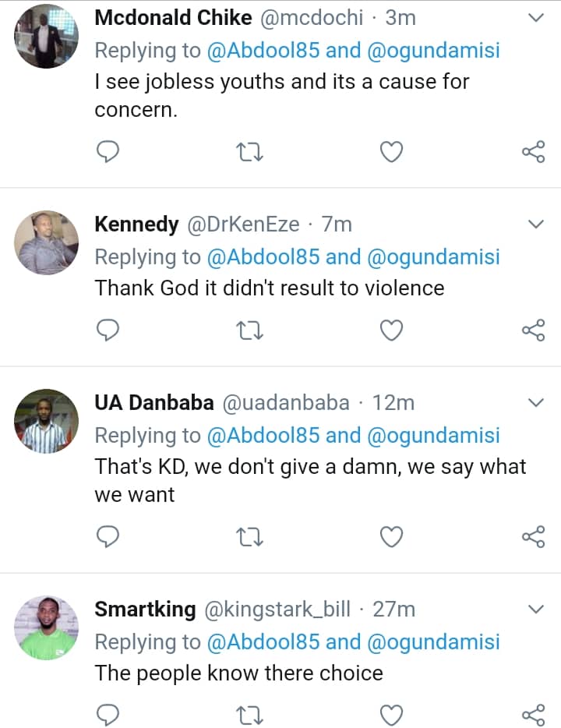This screenshot has height=728, width=561.
Task: Share Kennedy's tweet
Action: pos(533,330)
